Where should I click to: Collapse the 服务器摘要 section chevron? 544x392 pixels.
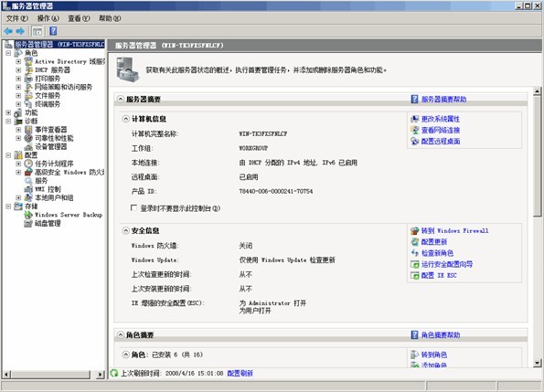pos(120,99)
